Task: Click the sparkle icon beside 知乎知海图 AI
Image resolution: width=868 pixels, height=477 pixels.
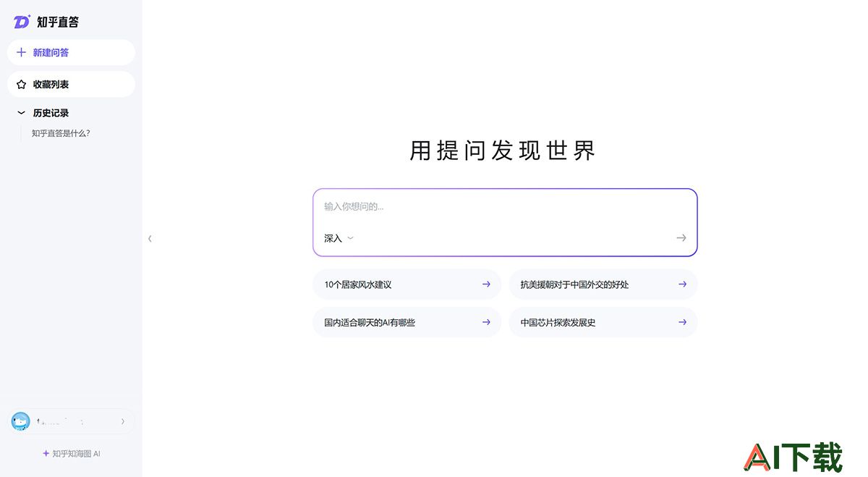Action: [46, 453]
